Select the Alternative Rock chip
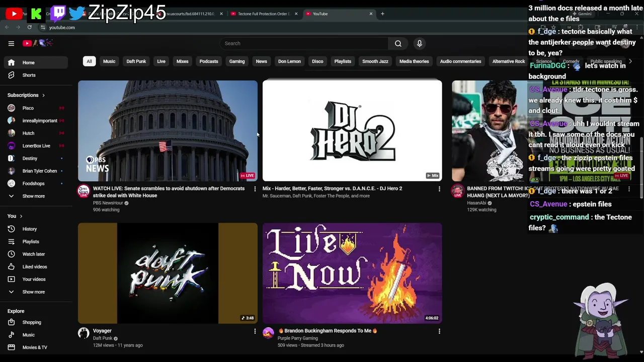This screenshot has width=644, height=362. click(508, 61)
